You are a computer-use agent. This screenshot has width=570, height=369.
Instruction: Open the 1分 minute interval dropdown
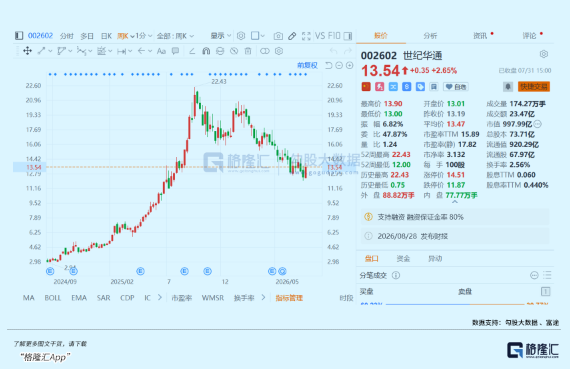[x=144, y=36]
